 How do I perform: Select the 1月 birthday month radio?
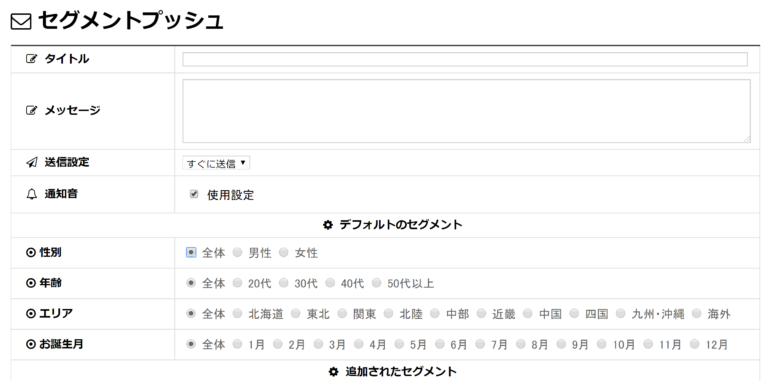coord(238,344)
